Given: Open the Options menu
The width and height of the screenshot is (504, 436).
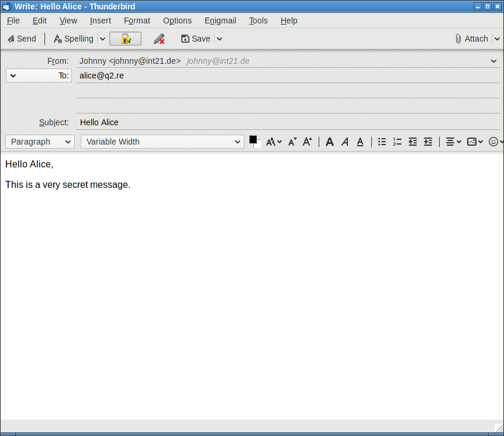Looking at the screenshot, I should [177, 20].
